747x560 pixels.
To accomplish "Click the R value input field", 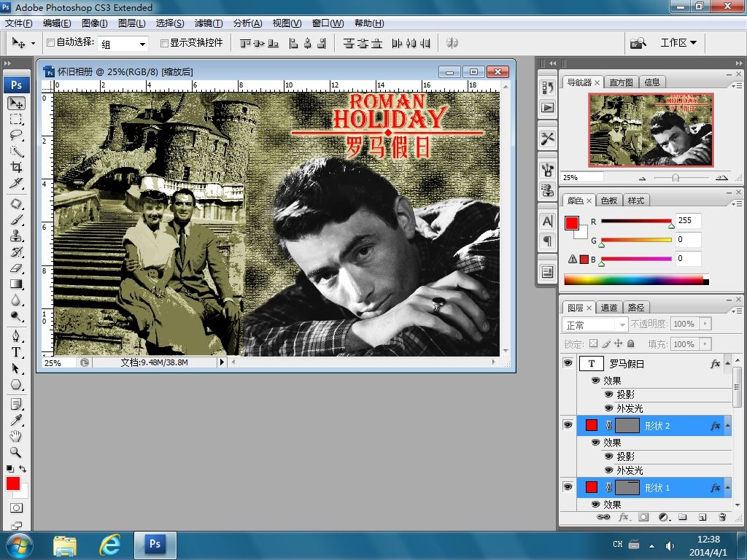I will pyautogui.click(x=689, y=220).
